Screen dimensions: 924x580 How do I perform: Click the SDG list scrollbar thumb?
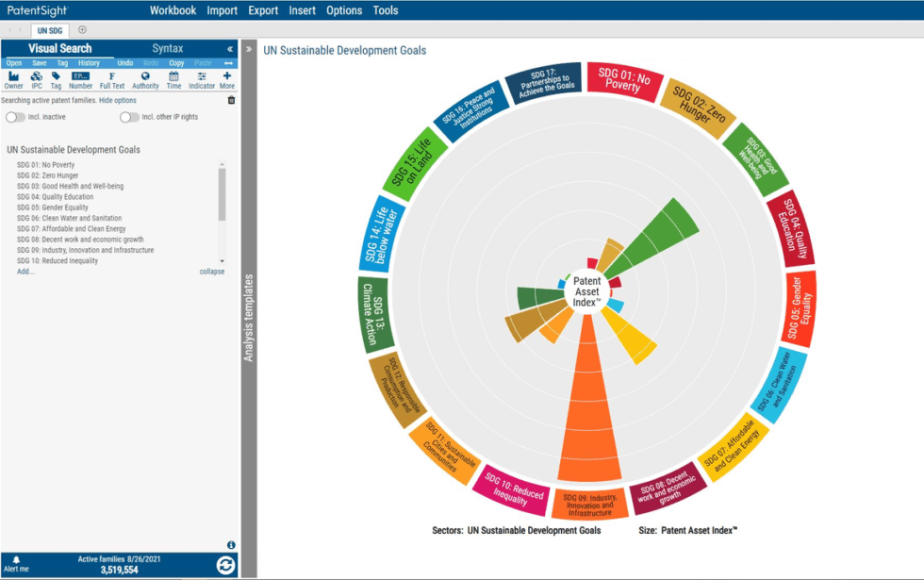[223, 194]
